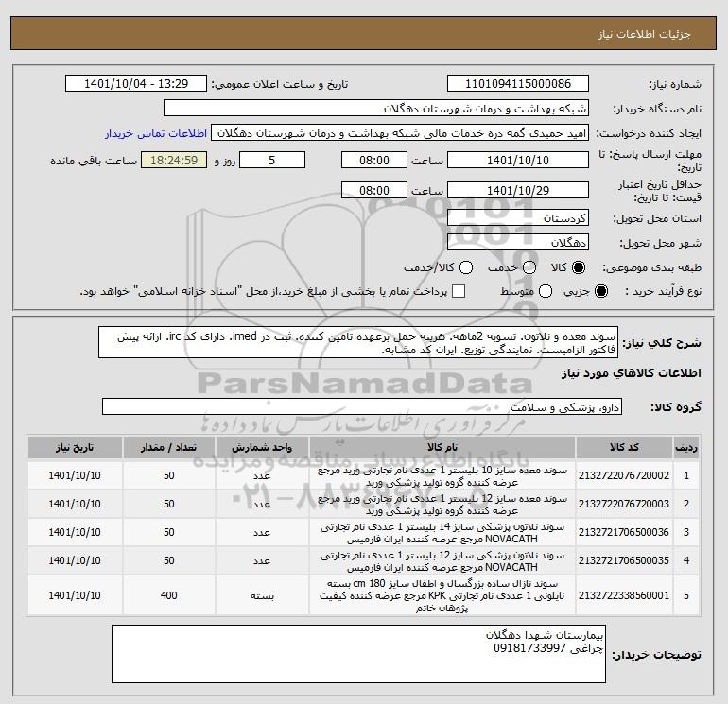Image resolution: width=728 pixels, height=704 pixels.
Task: Click the response deadline date 1401/10/10 field
Action: pos(518,160)
